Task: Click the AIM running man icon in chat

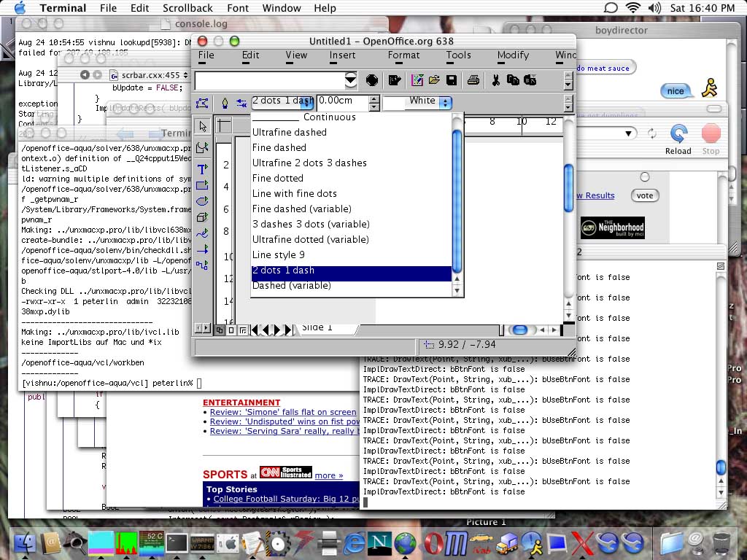Action: tap(710, 87)
